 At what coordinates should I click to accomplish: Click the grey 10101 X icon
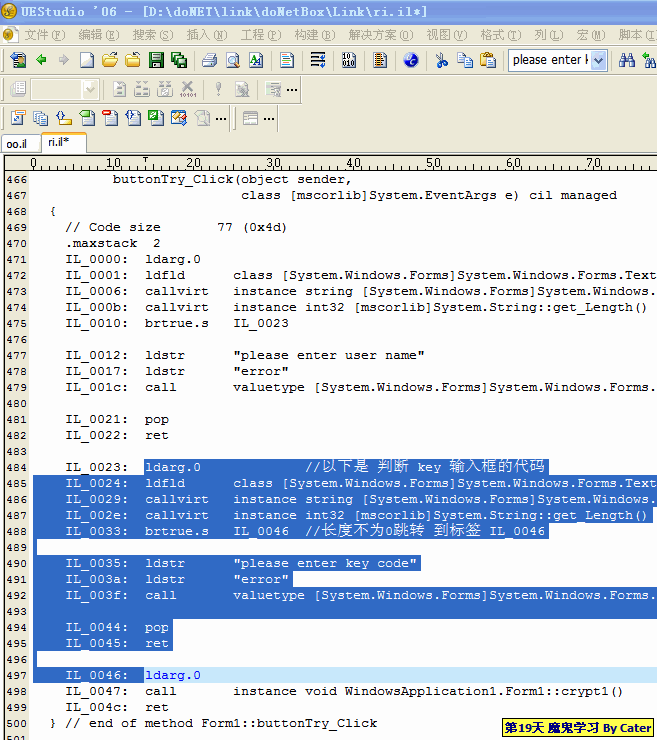[187, 89]
